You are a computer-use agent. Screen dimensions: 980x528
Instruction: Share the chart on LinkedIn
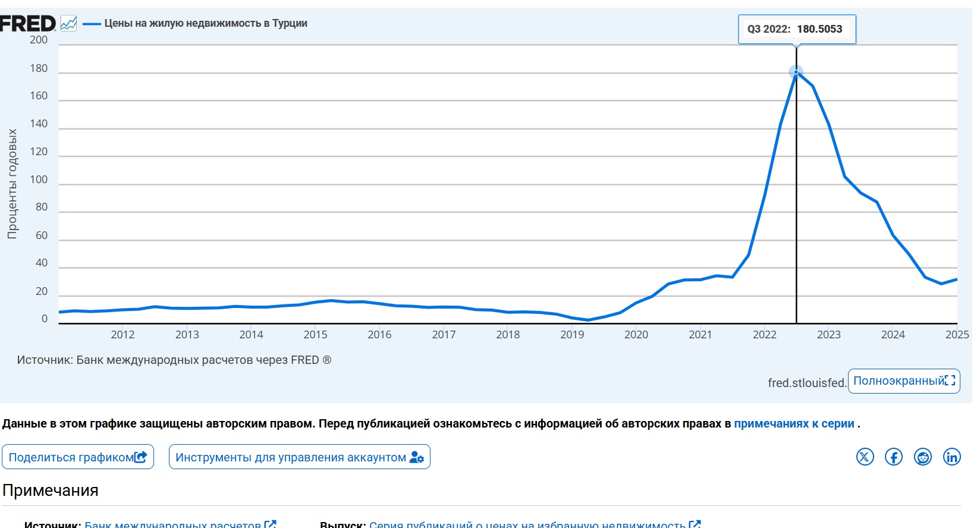[x=951, y=457]
